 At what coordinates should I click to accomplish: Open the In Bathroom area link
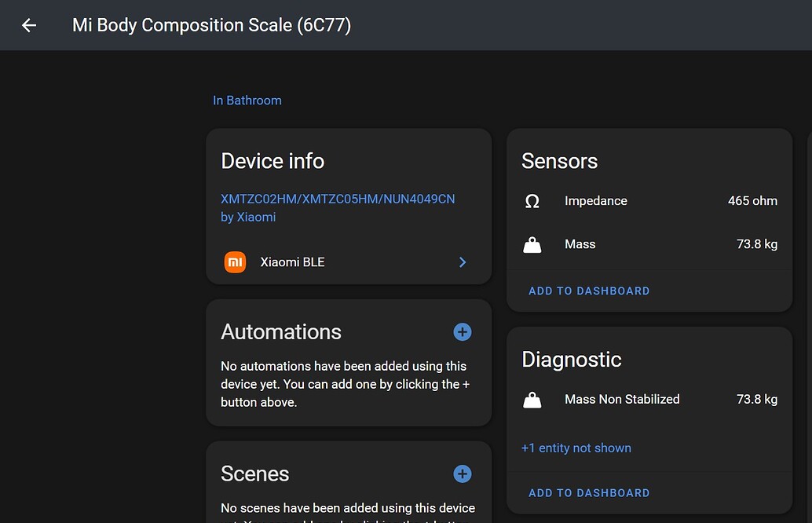coord(247,100)
